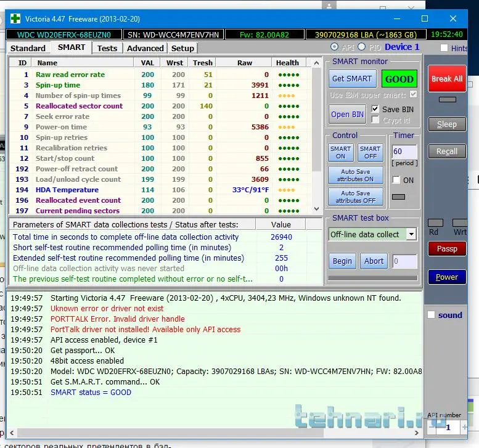Click the VAL column header

pos(147,63)
